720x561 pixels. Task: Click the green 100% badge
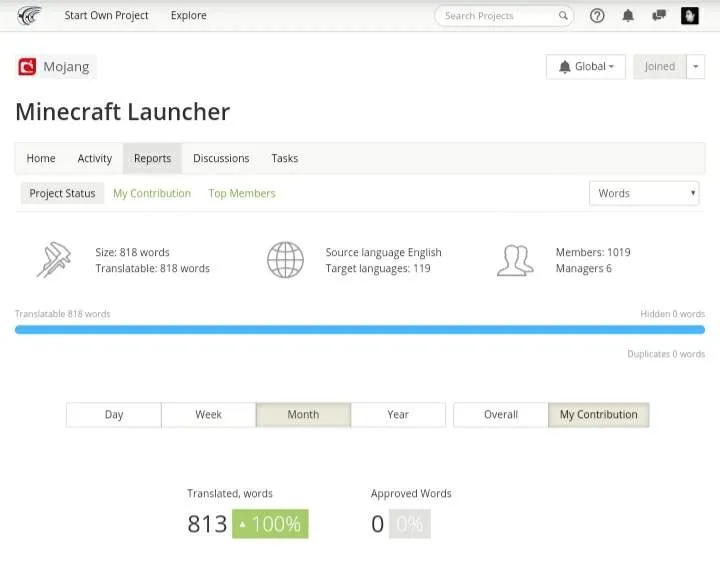pos(270,524)
